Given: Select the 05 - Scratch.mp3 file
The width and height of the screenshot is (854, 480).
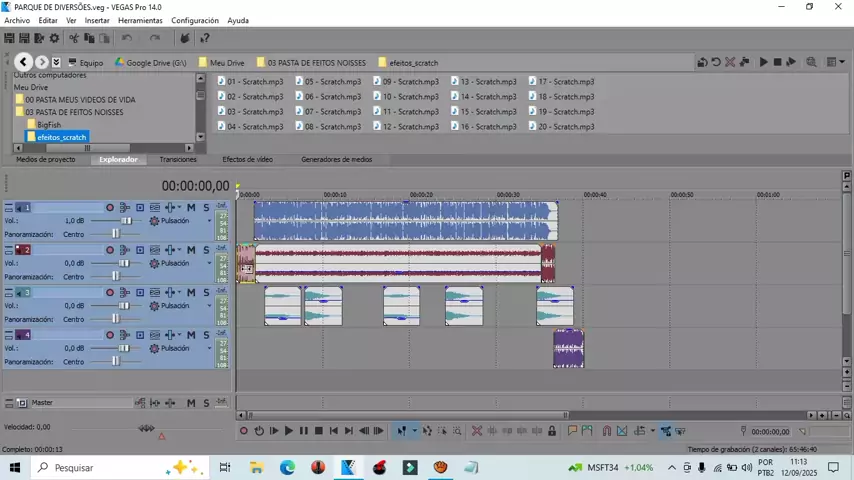Looking at the screenshot, I should [x=332, y=82].
